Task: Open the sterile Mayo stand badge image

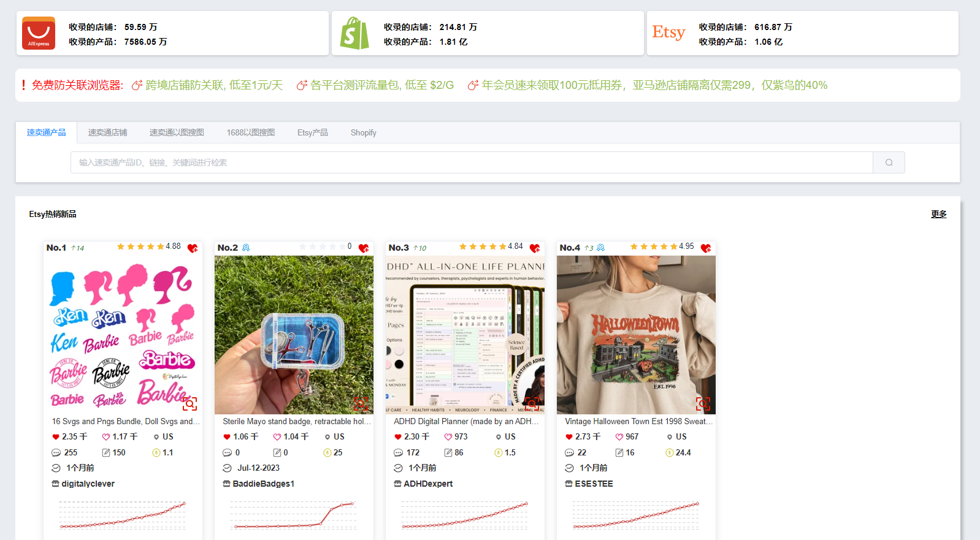Action: [294, 335]
